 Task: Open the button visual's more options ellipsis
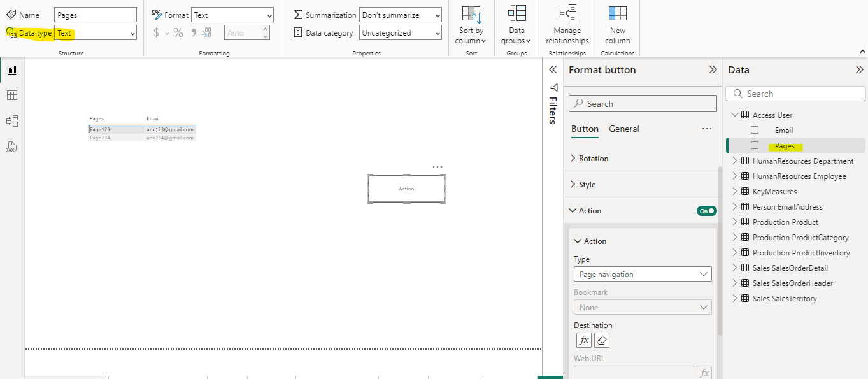click(438, 167)
